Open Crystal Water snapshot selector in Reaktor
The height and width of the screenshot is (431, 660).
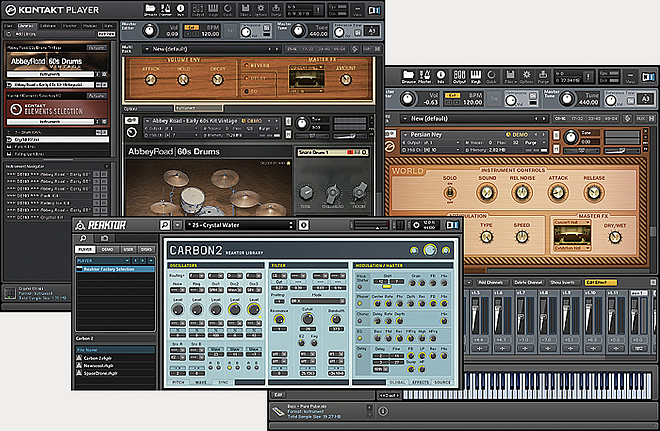[240, 225]
